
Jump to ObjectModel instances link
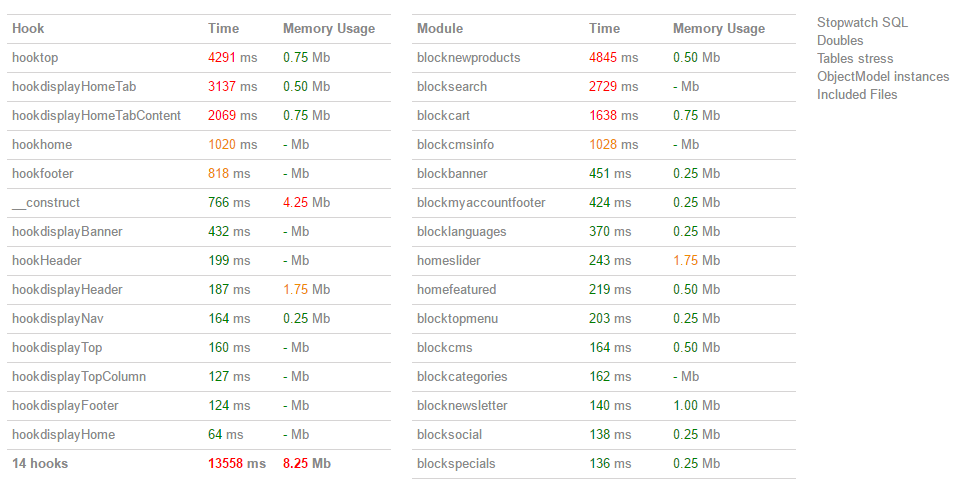[x=883, y=76]
